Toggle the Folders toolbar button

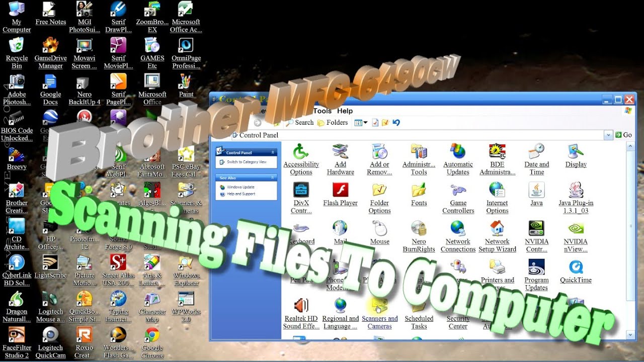(333, 123)
